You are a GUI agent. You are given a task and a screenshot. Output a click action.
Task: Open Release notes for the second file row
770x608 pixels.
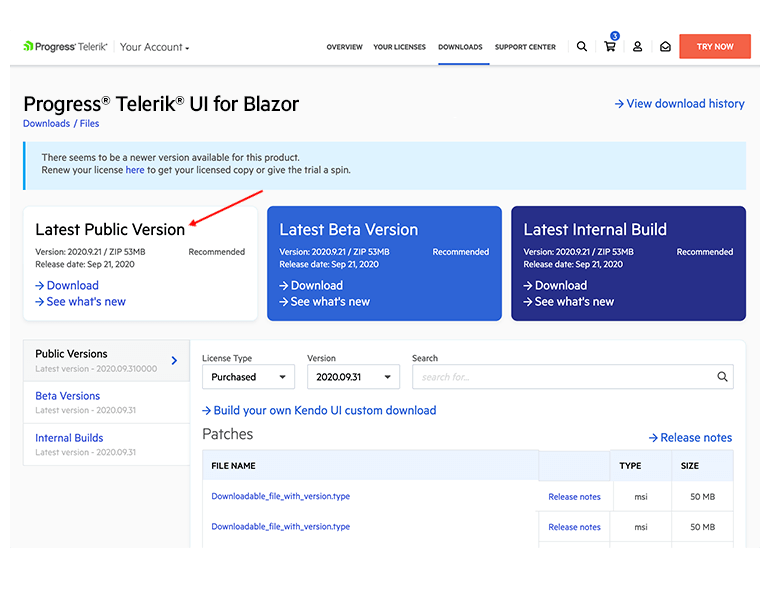point(574,527)
